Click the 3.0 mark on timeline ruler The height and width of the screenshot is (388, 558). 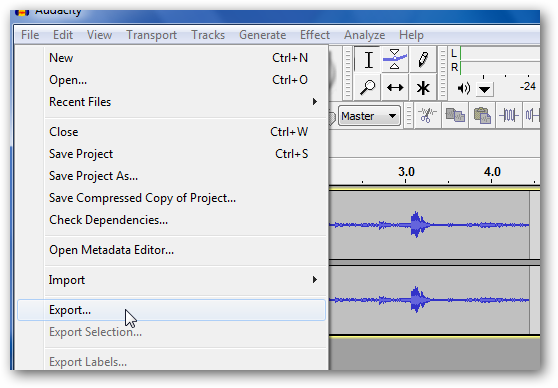tap(406, 172)
